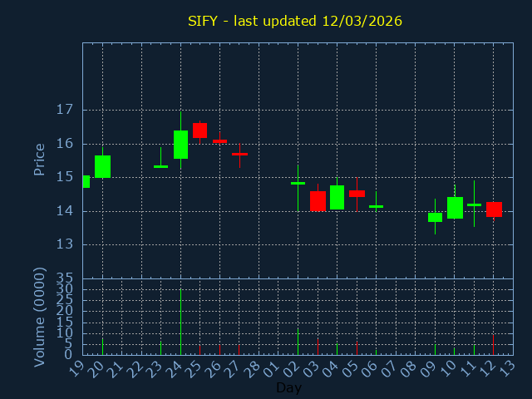
Task: Click the Day axis label at the bottom
Action: coord(288,387)
